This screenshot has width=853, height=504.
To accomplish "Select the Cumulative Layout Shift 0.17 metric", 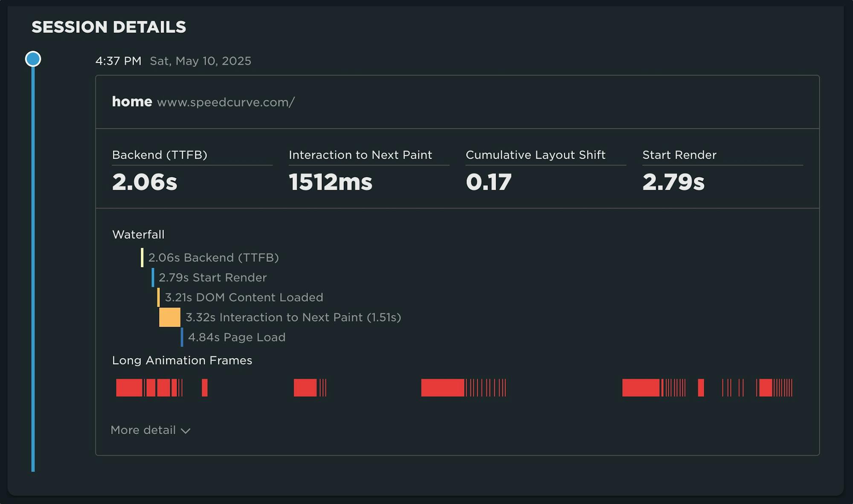I will [x=489, y=182].
